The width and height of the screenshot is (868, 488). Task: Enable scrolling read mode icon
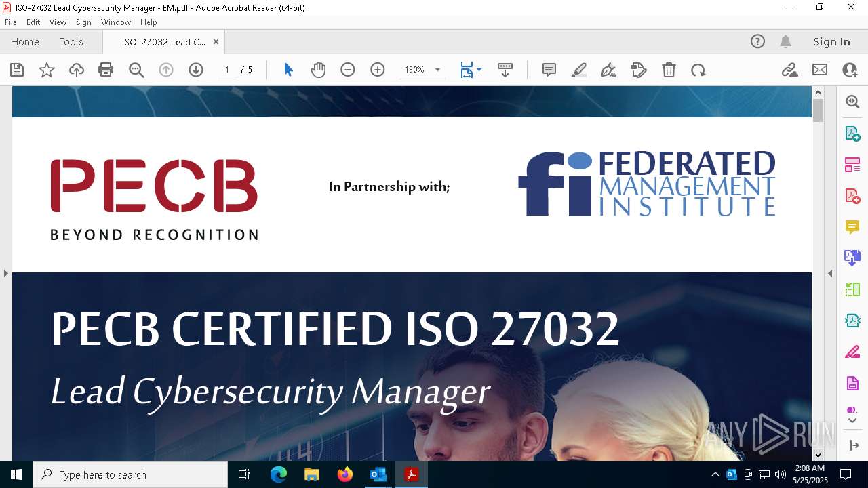pos(505,70)
